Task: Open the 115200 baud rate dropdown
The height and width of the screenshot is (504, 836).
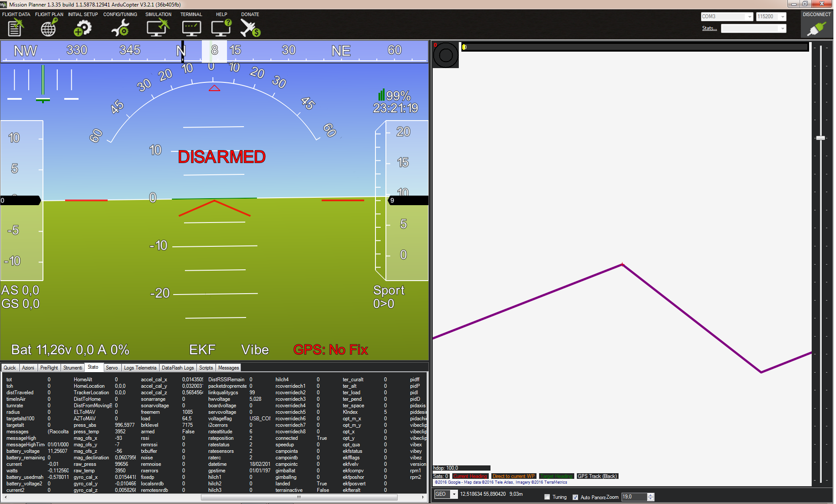Action: pos(771,16)
